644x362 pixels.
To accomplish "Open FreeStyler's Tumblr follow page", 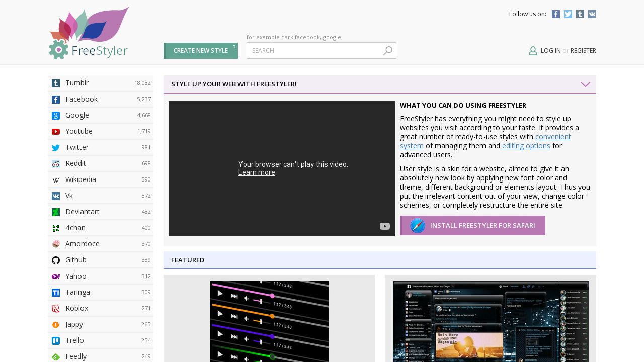I will [x=580, y=14].
